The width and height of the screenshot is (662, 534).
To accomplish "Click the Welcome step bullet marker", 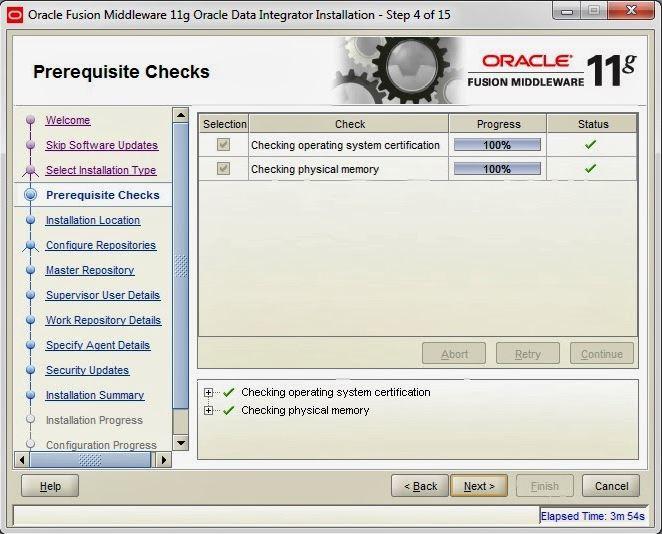I will click(30, 120).
